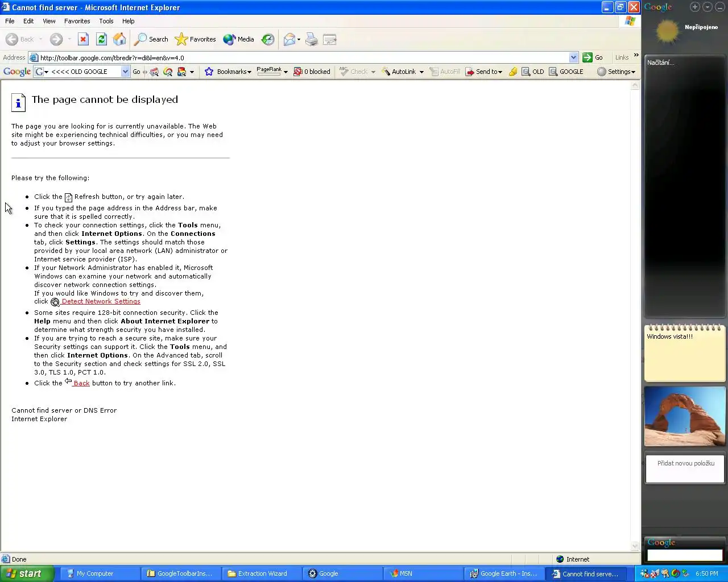Switch to Google Earth taskbar button
Image resolution: width=728 pixels, height=582 pixels.
pyautogui.click(x=504, y=573)
